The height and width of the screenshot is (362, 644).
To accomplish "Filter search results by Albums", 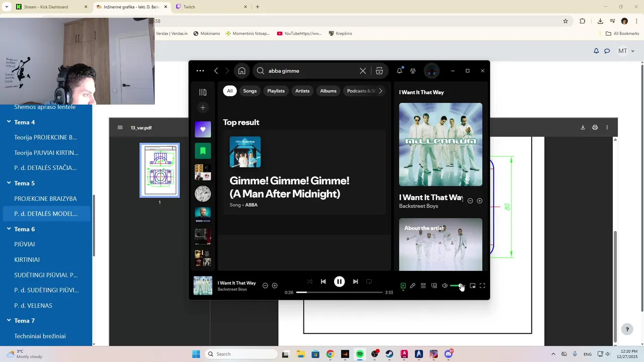I will click(x=329, y=91).
